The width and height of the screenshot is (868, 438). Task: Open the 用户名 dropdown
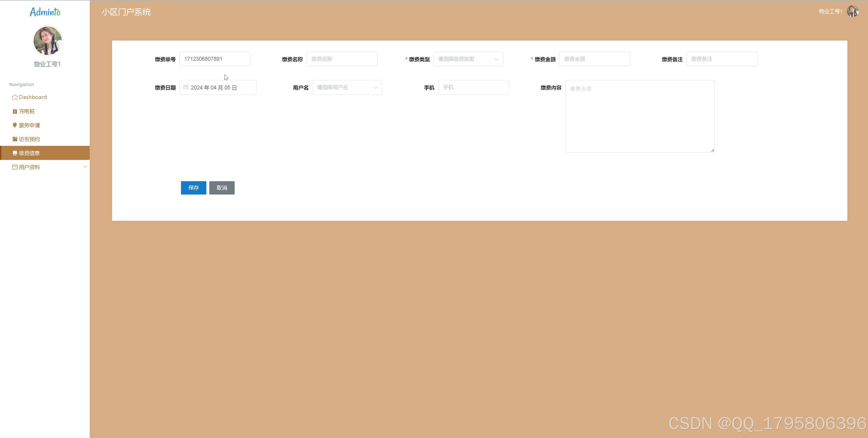click(x=347, y=87)
